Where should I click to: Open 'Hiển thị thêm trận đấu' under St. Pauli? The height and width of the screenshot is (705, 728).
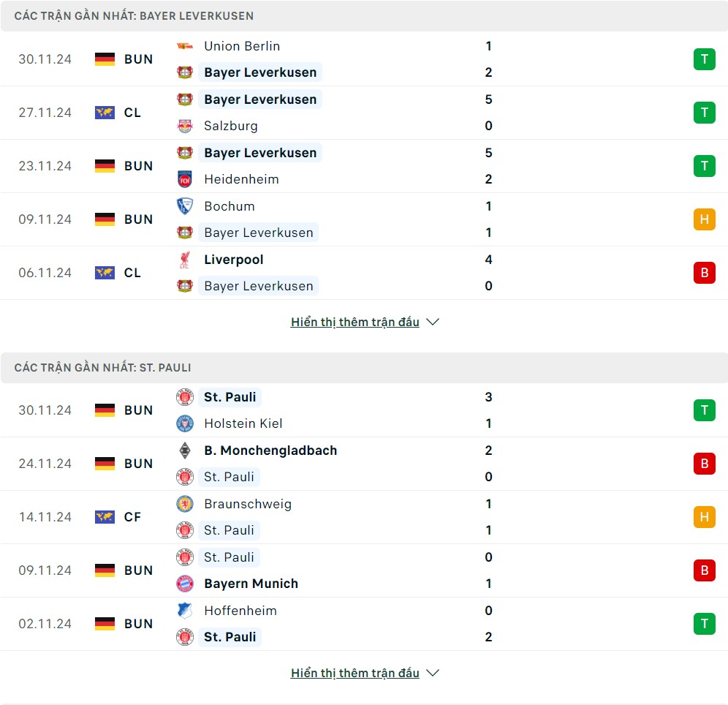355,673
